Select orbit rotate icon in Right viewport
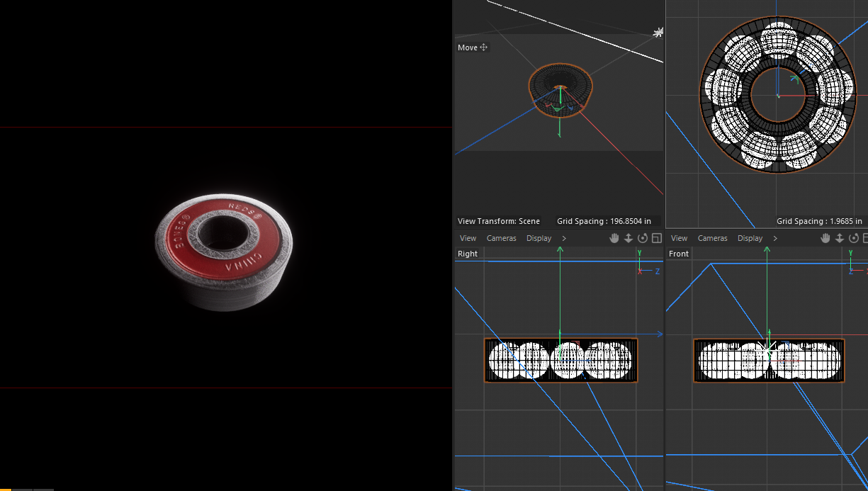This screenshot has height=491, width=868. [643, 238]
